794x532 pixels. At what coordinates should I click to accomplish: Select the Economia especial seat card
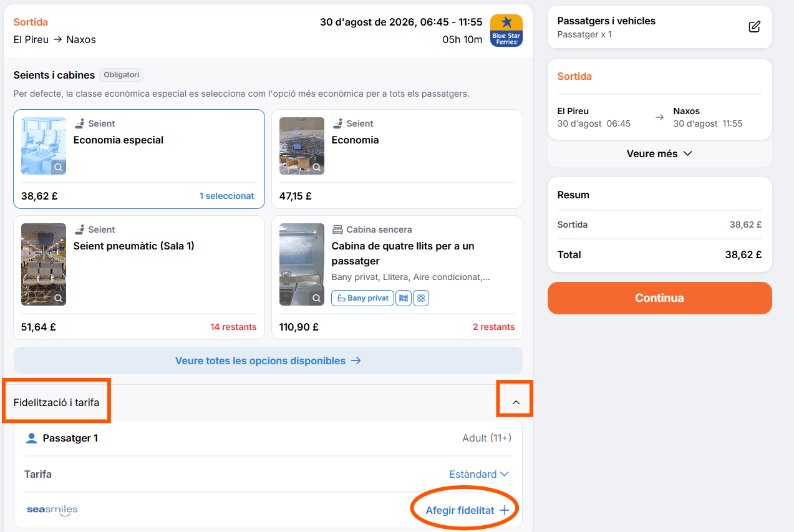pyautogui.click(x=139, y=159)
